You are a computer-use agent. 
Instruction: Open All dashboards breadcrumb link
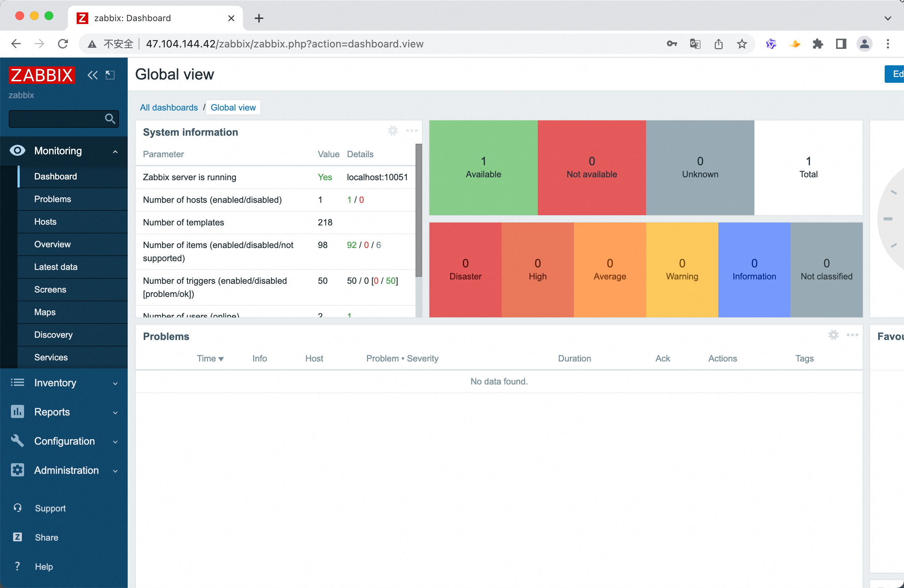coord(169,108)
